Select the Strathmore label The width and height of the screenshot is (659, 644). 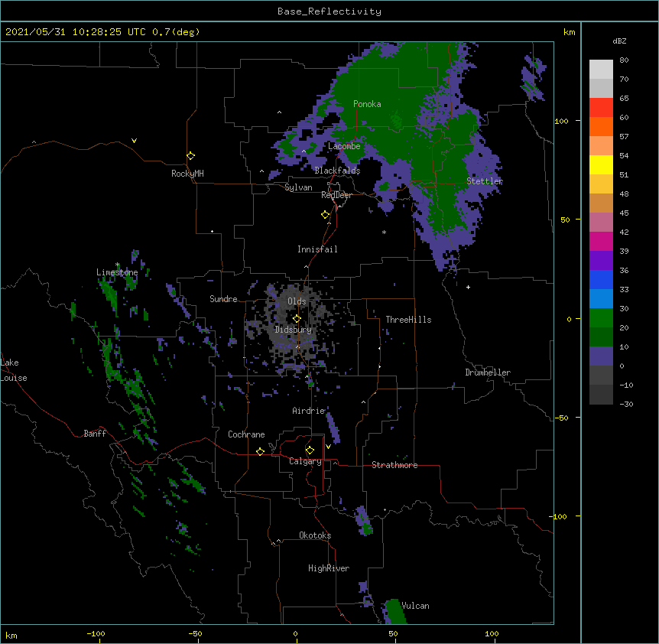[394, 465]
